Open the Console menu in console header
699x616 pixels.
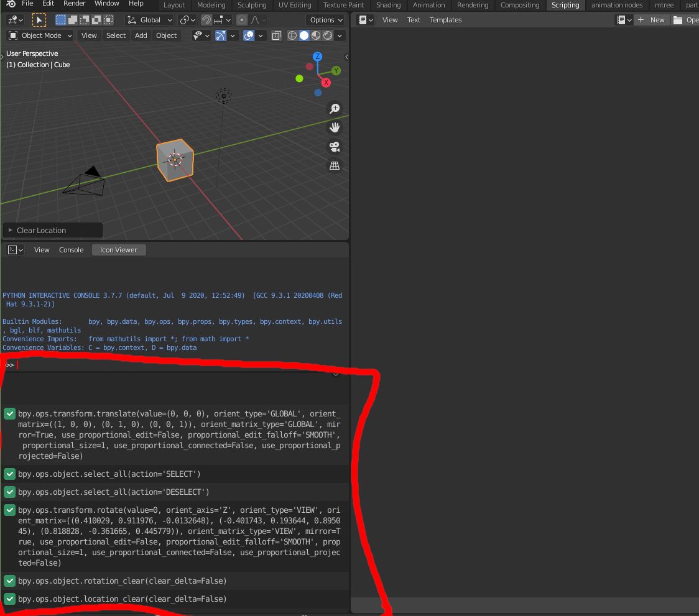click(72, 250)
